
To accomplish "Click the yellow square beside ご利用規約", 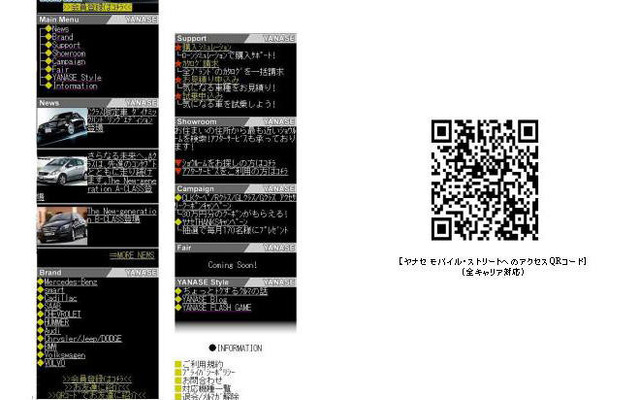I will pyautogui.click(x=178, y=364).
